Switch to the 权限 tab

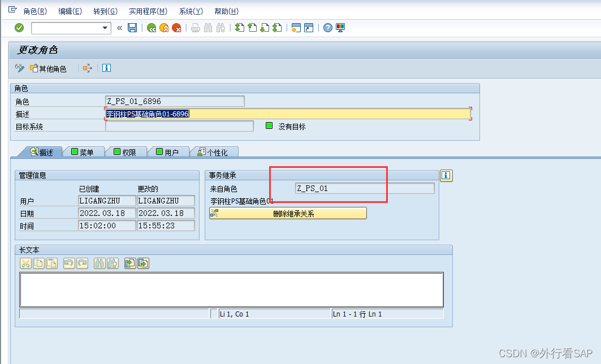point(126,152)
